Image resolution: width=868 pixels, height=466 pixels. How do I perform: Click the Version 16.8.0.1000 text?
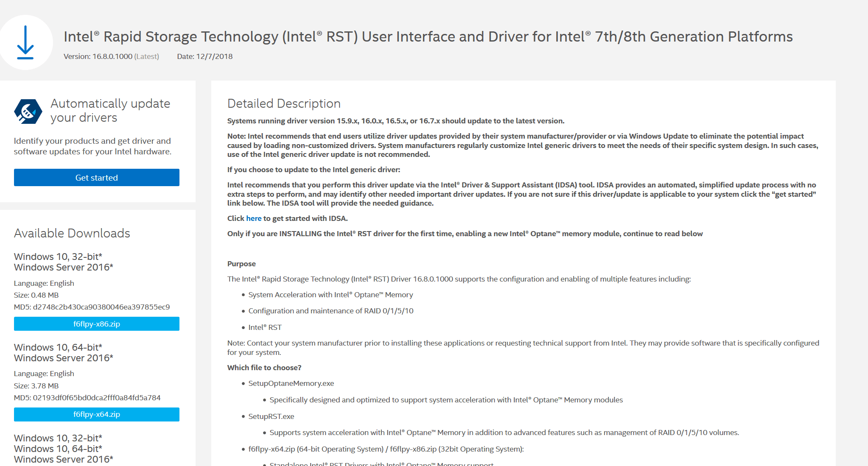[x=111, y=56]
